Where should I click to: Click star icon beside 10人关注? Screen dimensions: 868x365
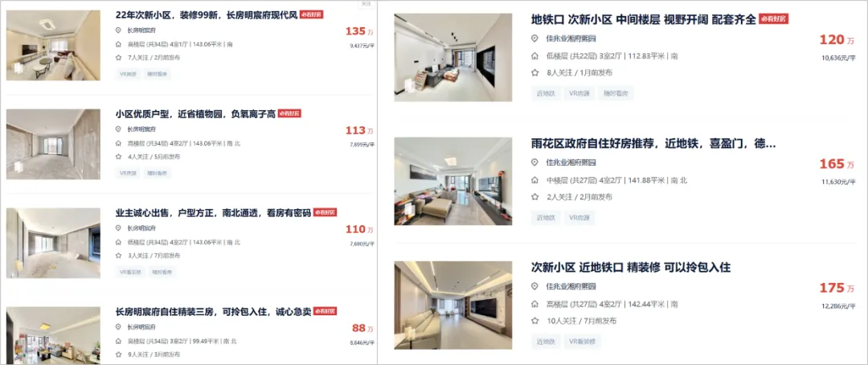[x=534, y=321]
